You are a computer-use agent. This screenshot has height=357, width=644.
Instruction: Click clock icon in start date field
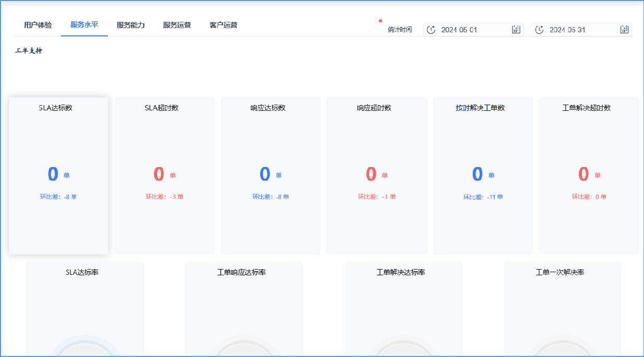pyautogui.click(x=431, y=30)
